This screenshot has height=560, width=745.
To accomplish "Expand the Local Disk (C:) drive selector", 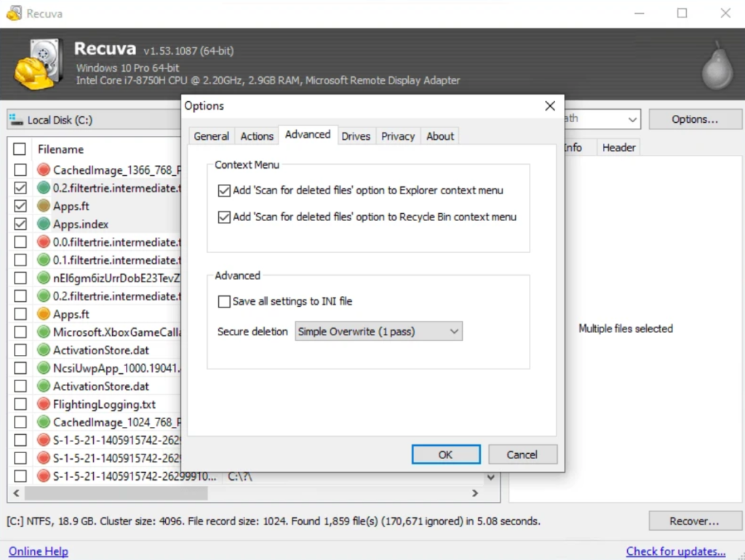I will 95,120.
